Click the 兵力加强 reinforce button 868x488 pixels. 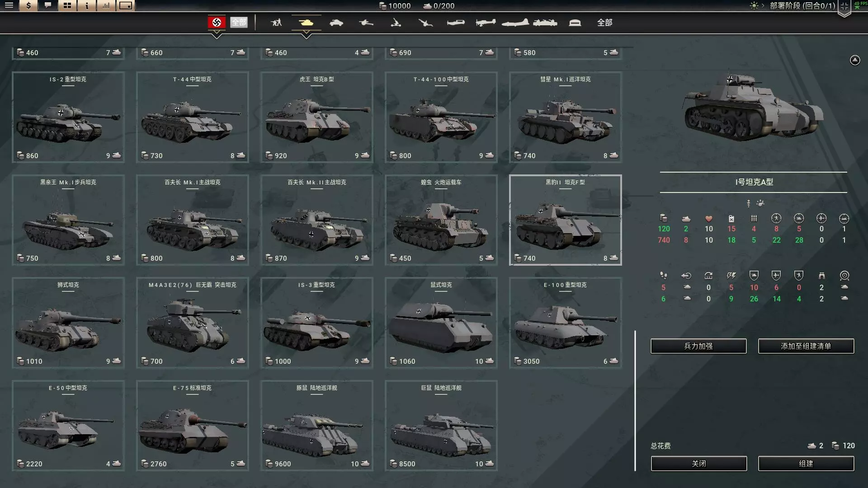tap(698, 346)
